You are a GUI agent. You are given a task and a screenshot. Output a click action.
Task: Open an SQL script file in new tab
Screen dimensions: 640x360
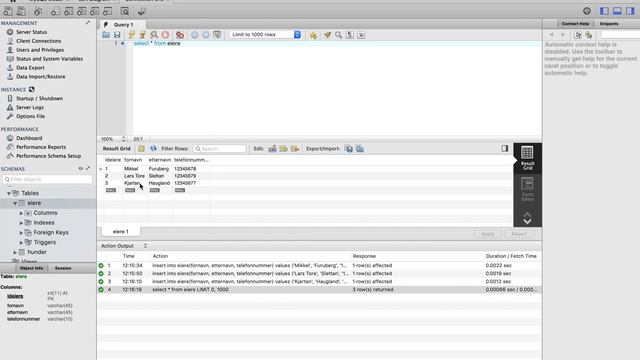pos(21,11)
